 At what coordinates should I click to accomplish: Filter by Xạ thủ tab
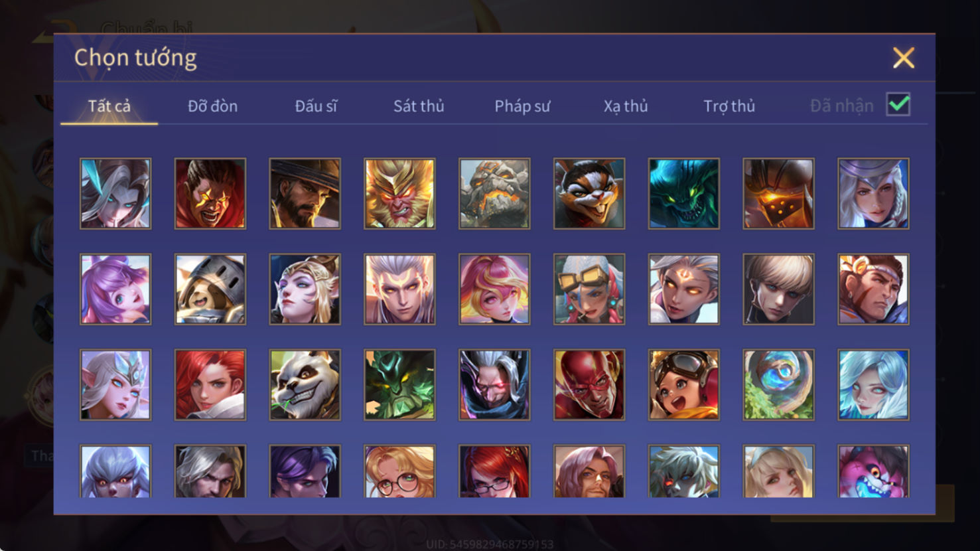point(626,106)
